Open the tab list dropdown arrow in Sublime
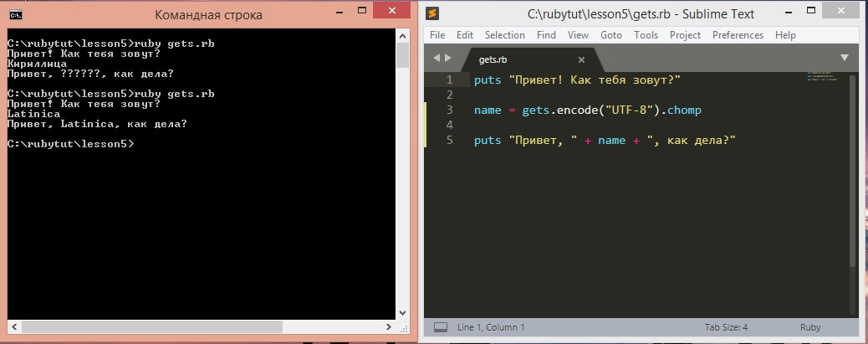The image size is (868, 344). pos(845,58)
